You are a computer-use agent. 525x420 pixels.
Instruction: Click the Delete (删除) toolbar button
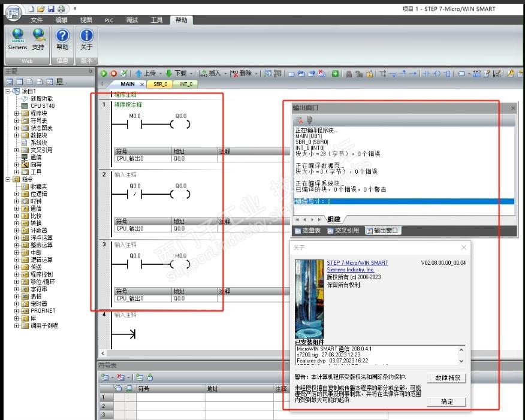(x=241, y=73)
